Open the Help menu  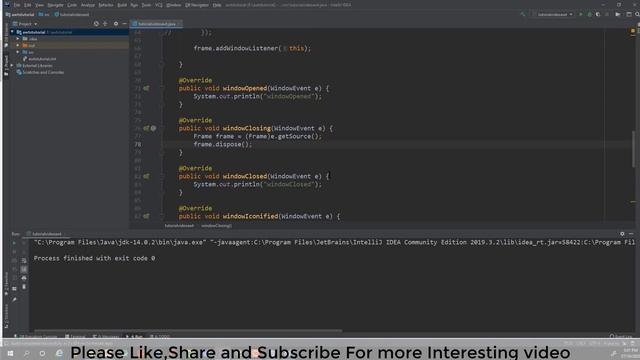point(217,5)
